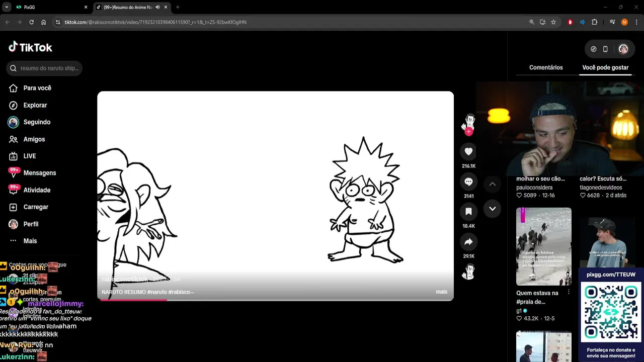Viewport: 644px width, 362px height.
Task: Go to next video with down chevron
Action: 492,209
